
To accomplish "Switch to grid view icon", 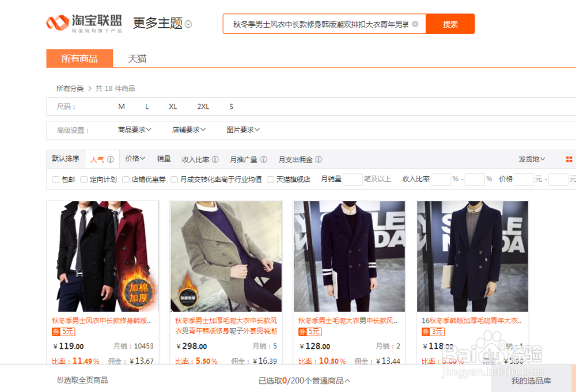I will pyautogui.click(x=569, y=159).
